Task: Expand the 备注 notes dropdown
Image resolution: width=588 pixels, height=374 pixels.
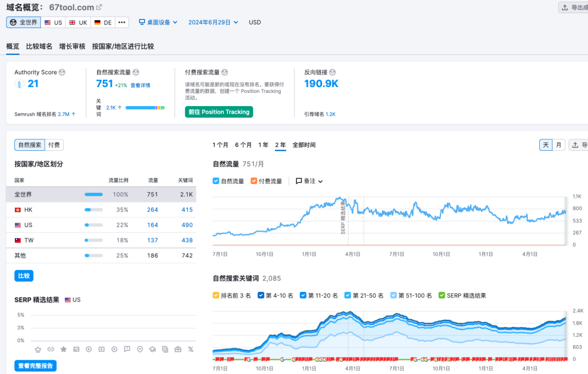Action: click(310, 181)
